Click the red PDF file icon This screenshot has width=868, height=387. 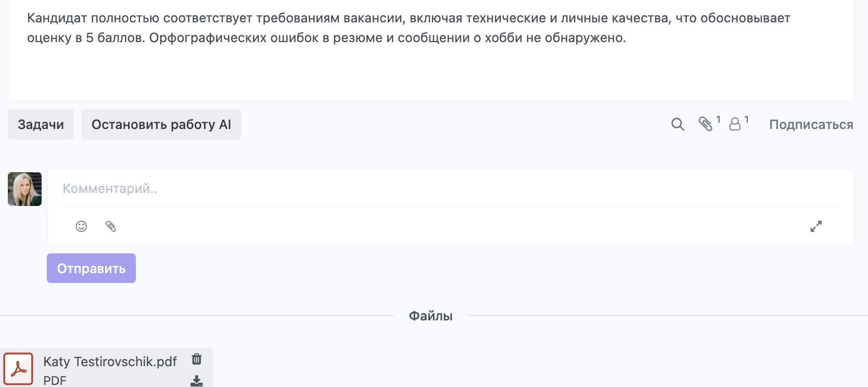click(x=18, y=369)
